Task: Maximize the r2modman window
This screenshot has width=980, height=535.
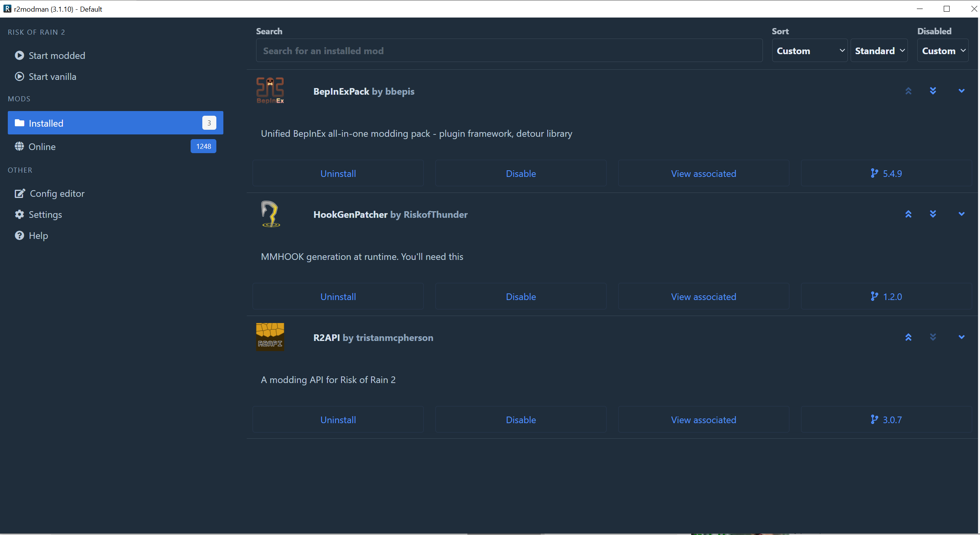Action: click(x=946, y=9)
